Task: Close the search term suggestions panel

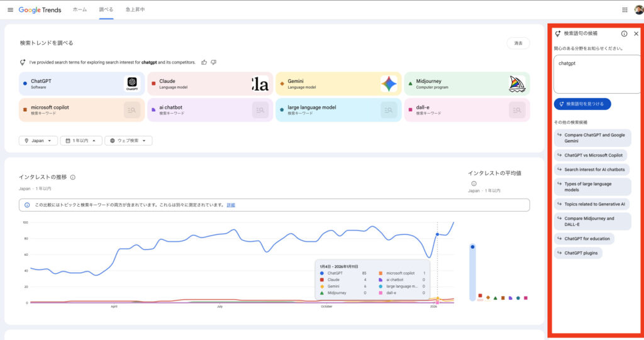Action: click(x=636, y=34)
